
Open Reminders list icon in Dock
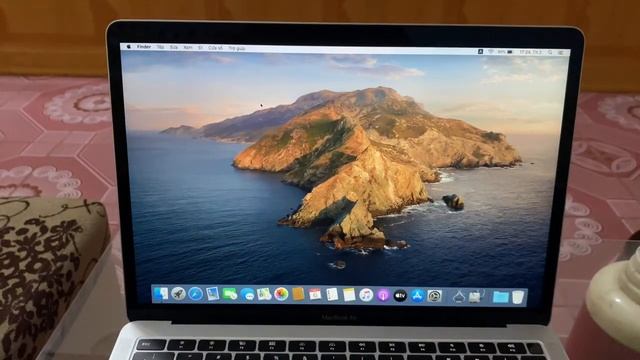(332, 295)
